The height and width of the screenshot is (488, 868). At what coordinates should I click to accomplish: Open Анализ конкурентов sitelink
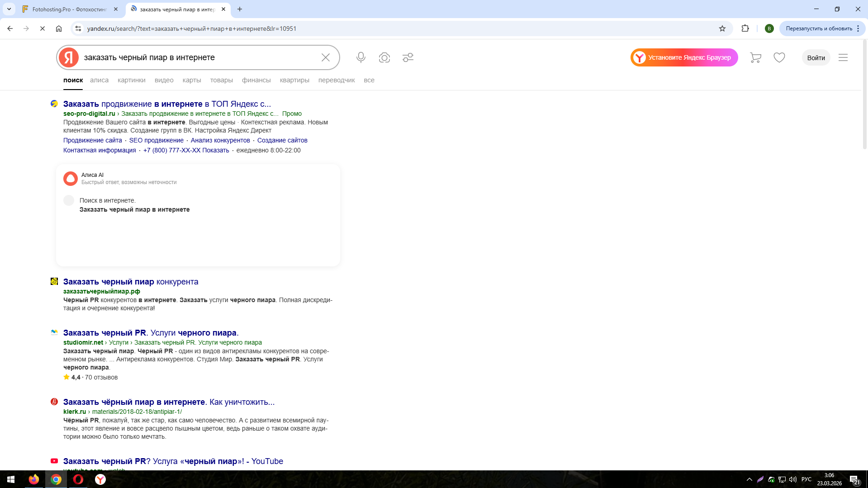coord(220,140)
